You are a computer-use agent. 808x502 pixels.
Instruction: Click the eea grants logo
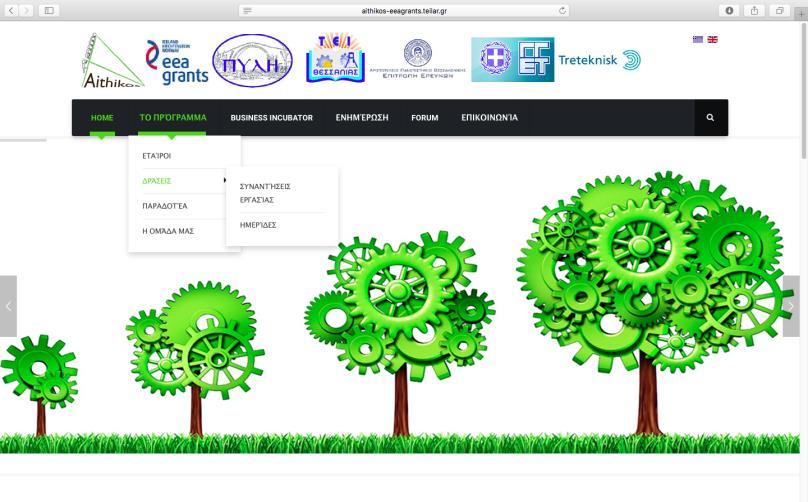click(x=177, y=61)
